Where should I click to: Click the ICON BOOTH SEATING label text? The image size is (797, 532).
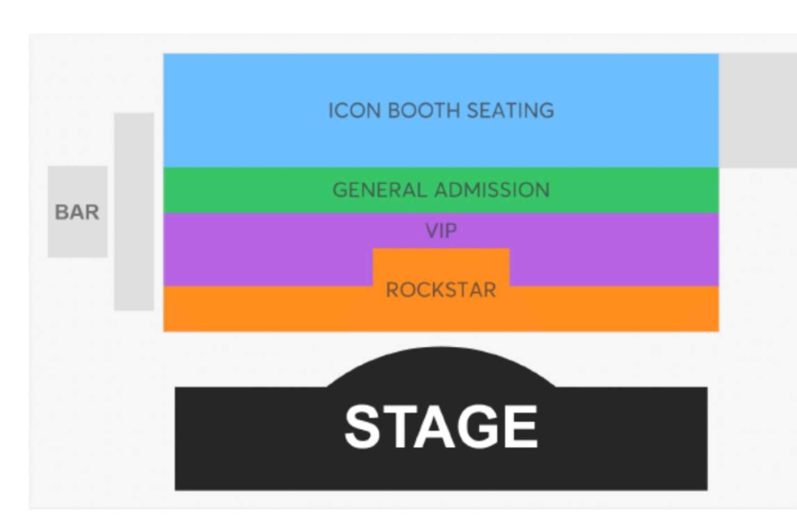click(441, 111)
